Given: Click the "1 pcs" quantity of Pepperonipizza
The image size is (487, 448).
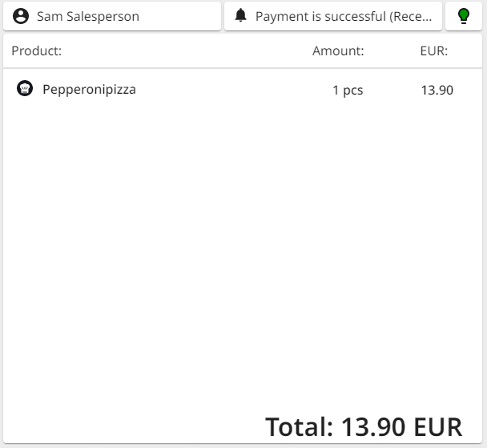Looking at the screenshot, I should 348,91.
